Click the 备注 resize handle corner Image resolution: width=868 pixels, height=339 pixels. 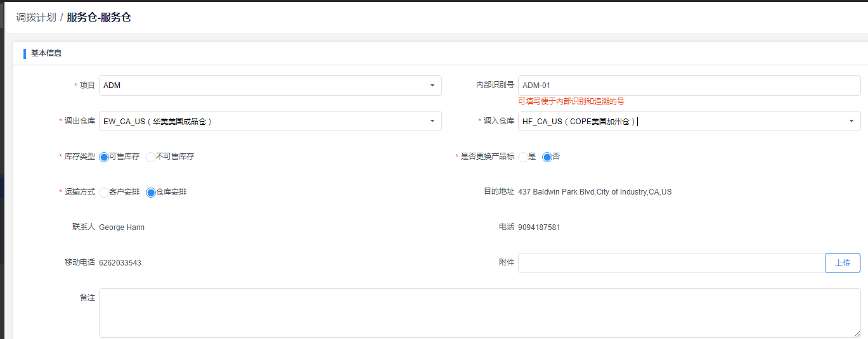coord(857,333)
